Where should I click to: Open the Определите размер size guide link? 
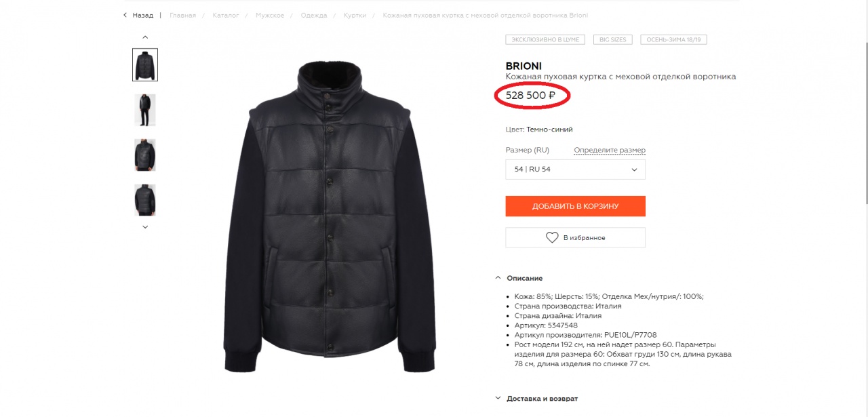(x=609, y=151)
